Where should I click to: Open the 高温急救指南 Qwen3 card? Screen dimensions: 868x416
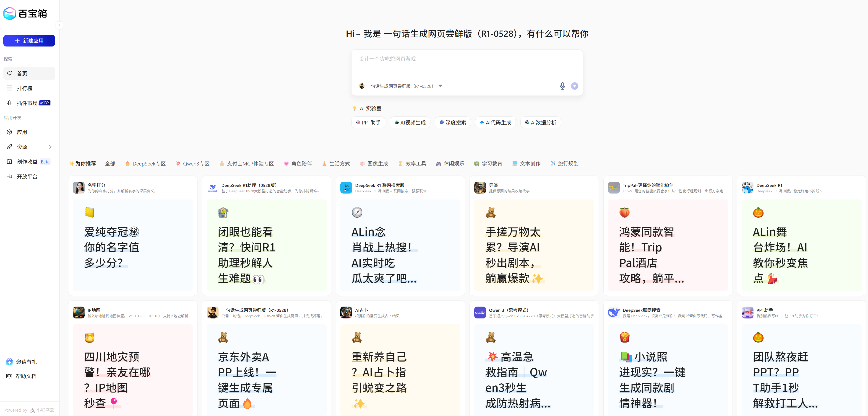(x=534, y=370)
